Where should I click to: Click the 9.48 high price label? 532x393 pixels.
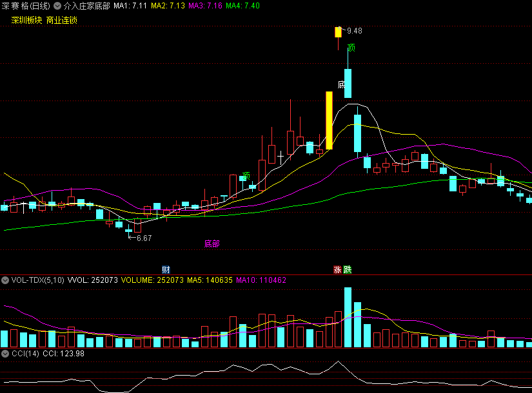[355, 31]
